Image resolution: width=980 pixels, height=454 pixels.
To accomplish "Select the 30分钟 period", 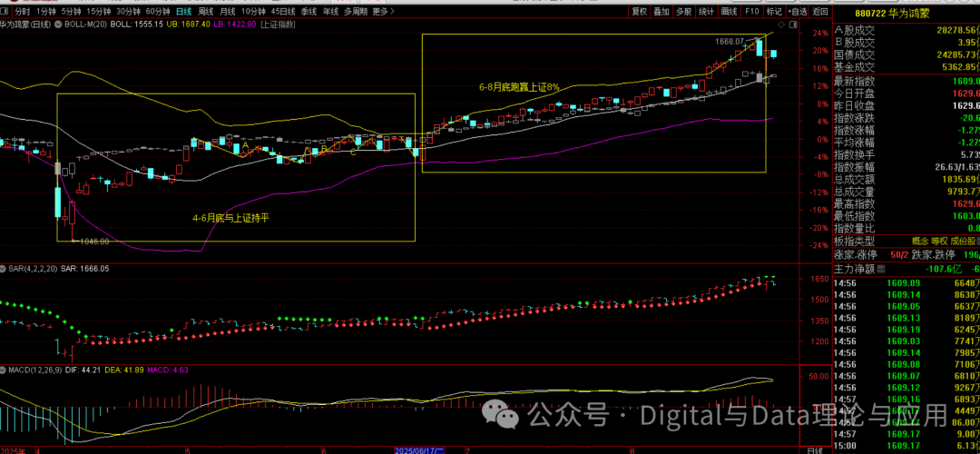I will pos(130,11).
